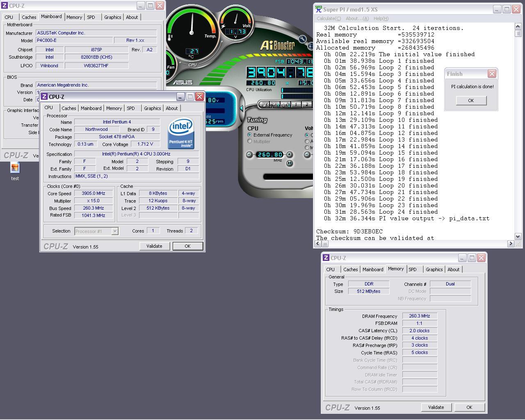
Task: Click Validate in CPU-Z CPU window
Action: tap(154, 246)
